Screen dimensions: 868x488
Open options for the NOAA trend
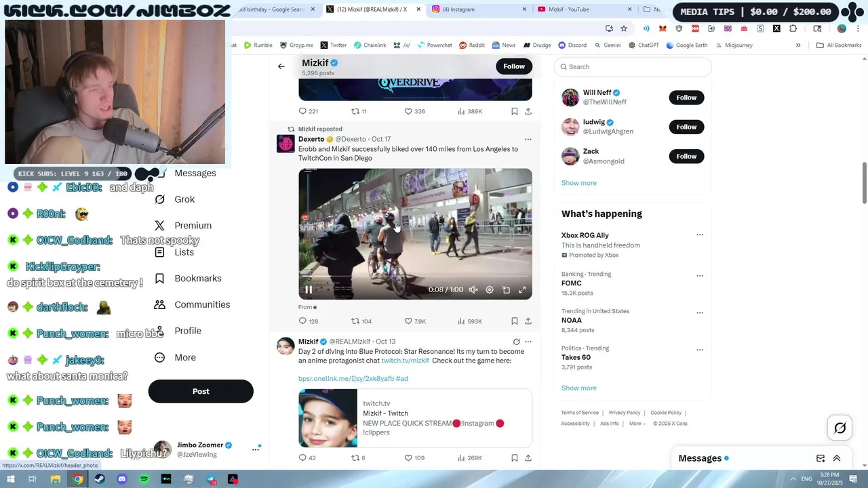click(x=700, y=313)
